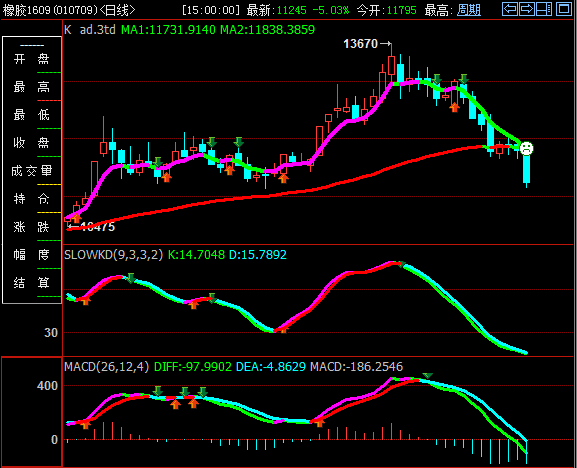
Task: Toggle the split-panel layout icon
Action: (x=544, y=9)
